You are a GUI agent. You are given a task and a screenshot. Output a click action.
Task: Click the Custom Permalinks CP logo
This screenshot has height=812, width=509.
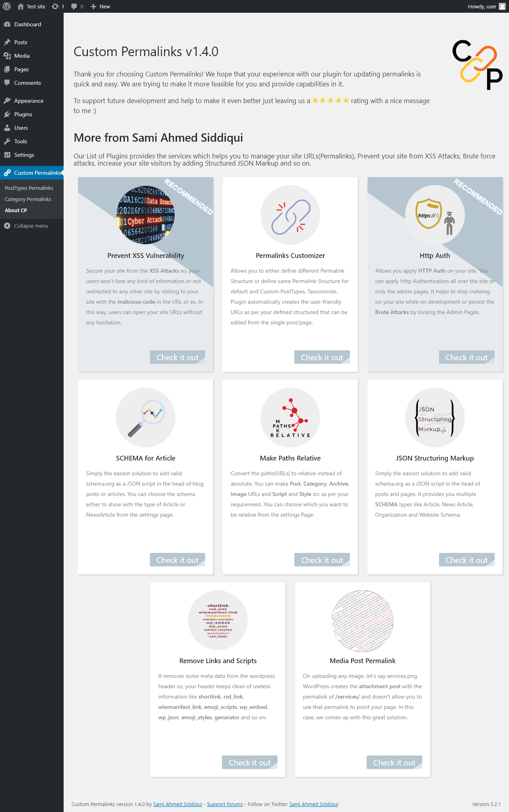click(x=478, y=64)
